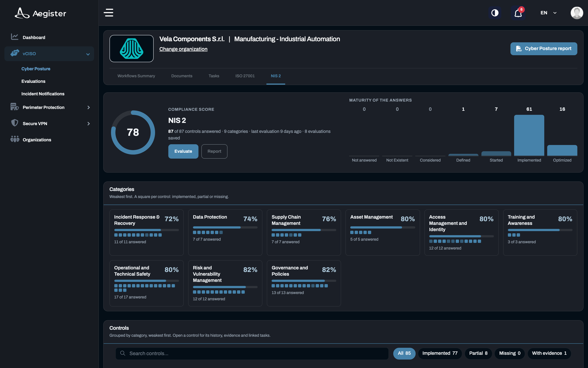
Task: Open the hamburger menu
Action: pyautogui.click(x=108, y=13)
